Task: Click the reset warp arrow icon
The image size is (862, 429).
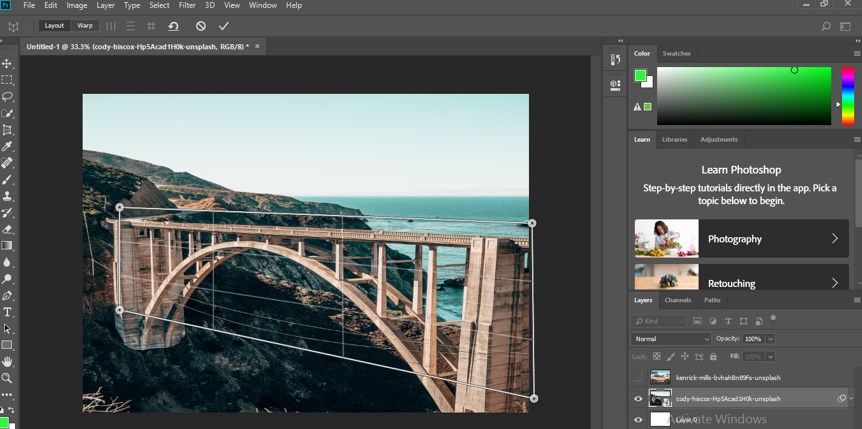Action: [x=174, y=26]
